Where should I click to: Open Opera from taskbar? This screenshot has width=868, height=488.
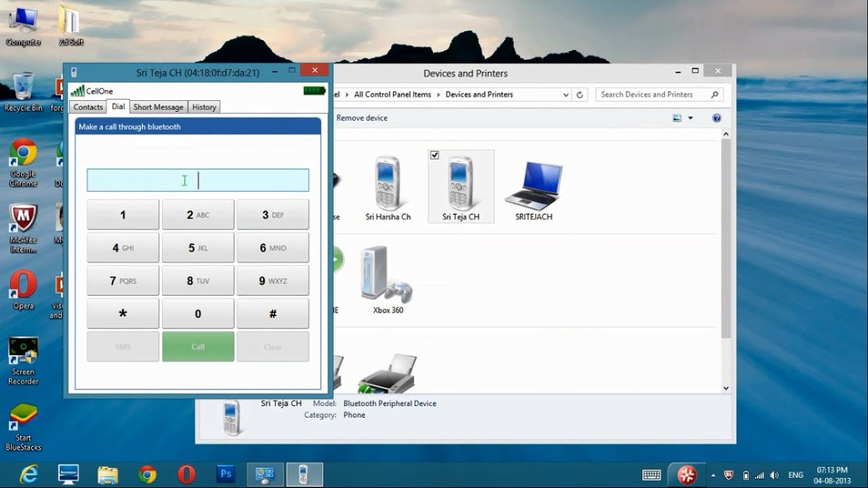[x=186, y=474]
